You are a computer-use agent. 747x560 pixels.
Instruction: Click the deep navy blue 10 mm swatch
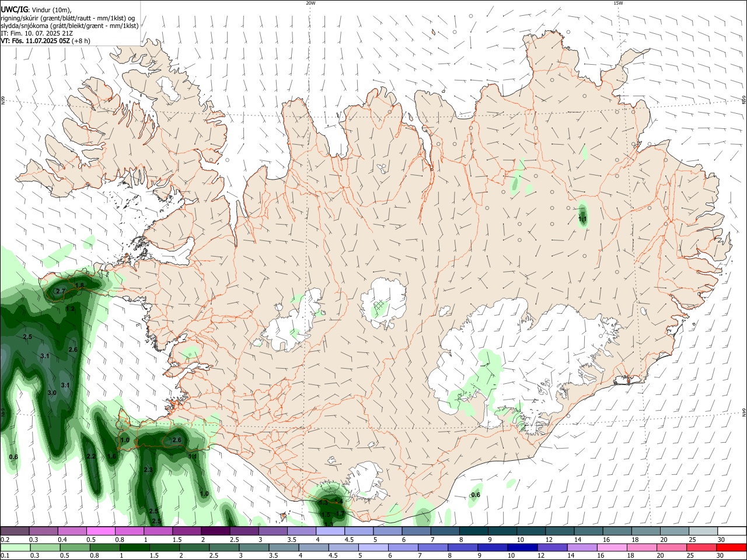pyautogui.click(x=522, y=547)
